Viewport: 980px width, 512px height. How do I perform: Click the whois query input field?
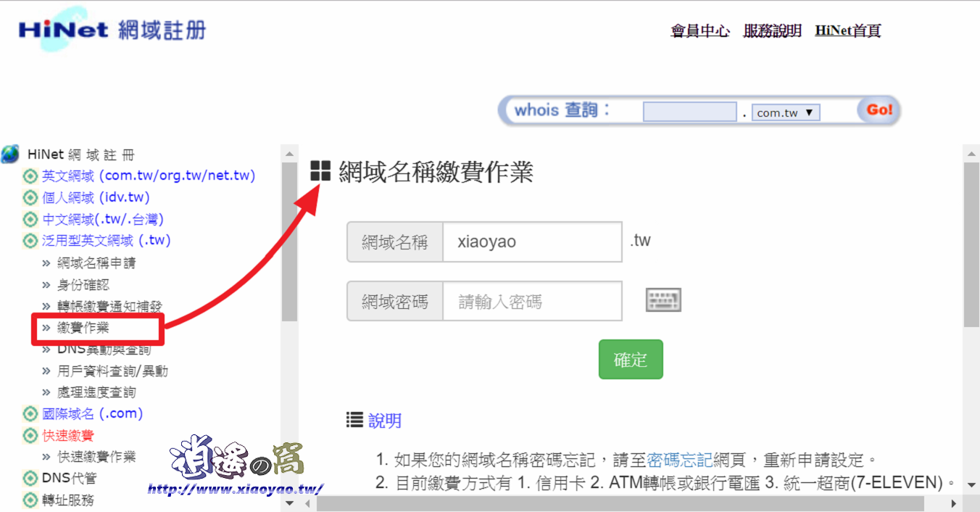[x=690, y=112]
